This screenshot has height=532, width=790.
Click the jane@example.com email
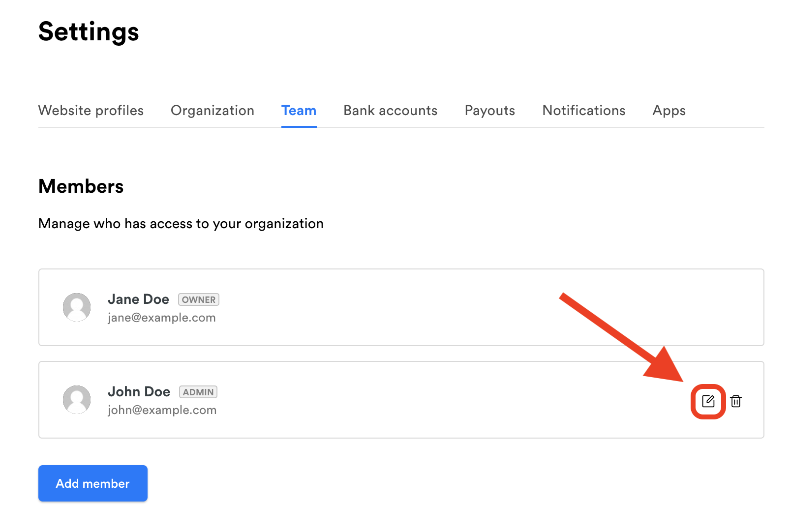coord(162,318)
